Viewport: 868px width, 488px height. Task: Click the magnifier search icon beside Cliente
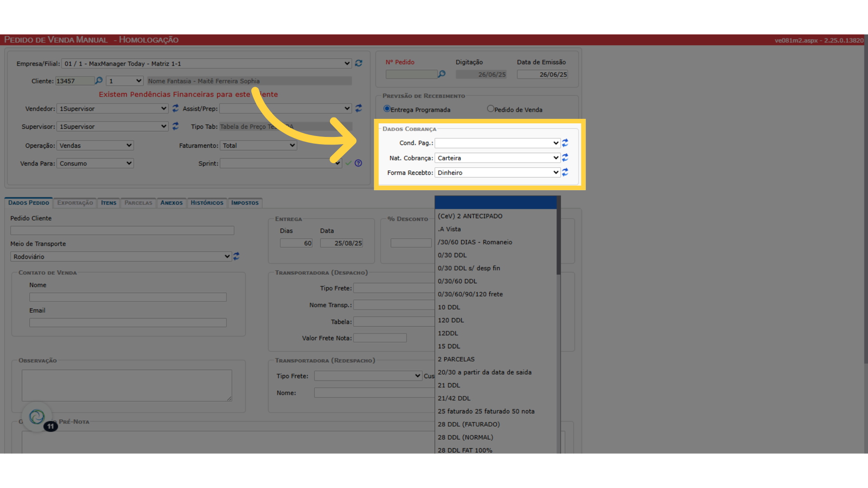tap(99, 80)
